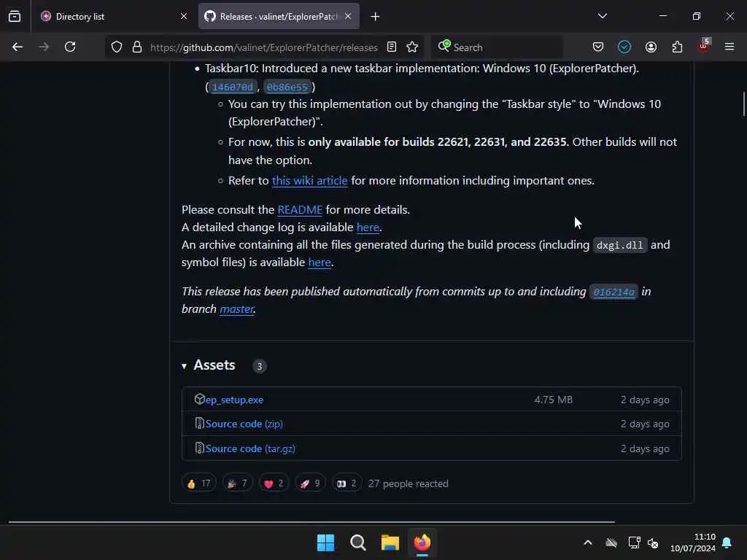
Task: Close the Releases ExplorerPatcher tab
Action: click(x=348, y=17)
